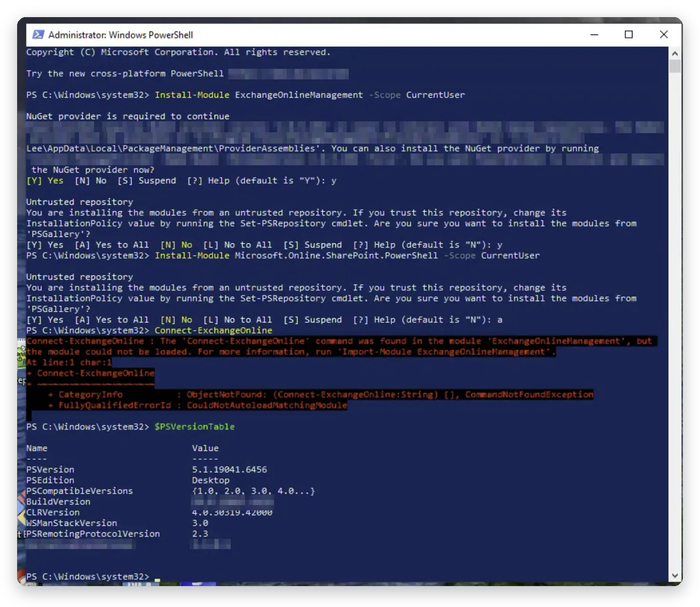
Task: Click the scrollbar down arrow
Action: 675,576
